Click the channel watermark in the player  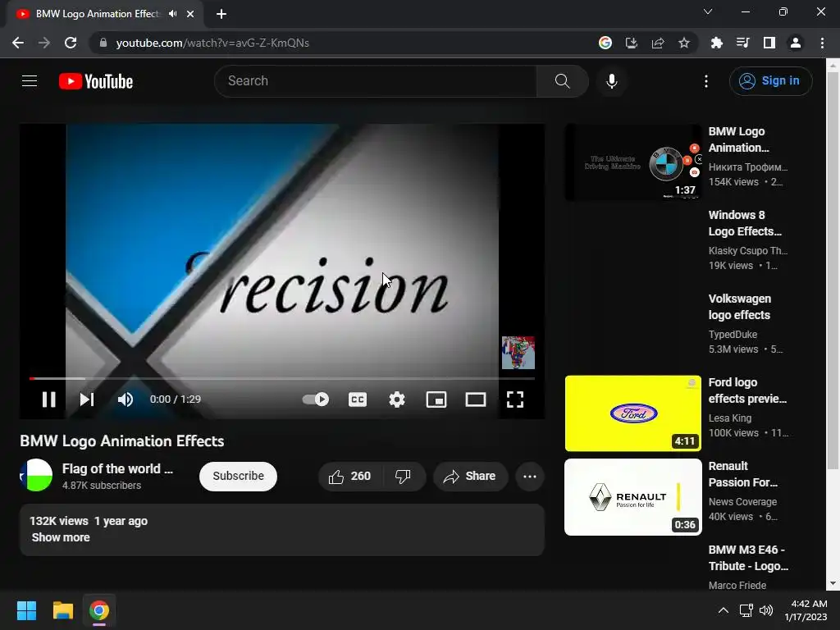coord(518,353)
